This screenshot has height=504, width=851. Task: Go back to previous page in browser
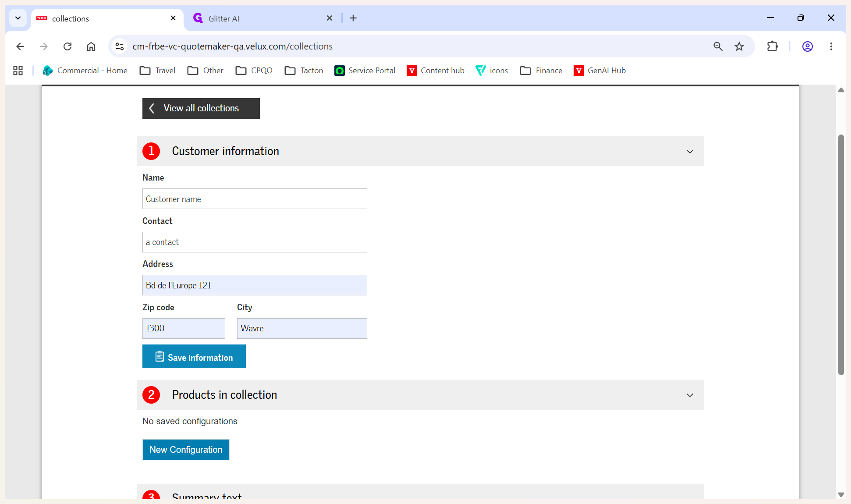(20, 46)
